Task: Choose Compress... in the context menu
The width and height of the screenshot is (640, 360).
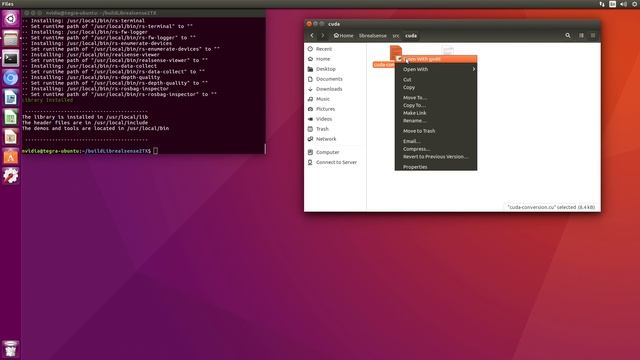Action: click(436, 149)
